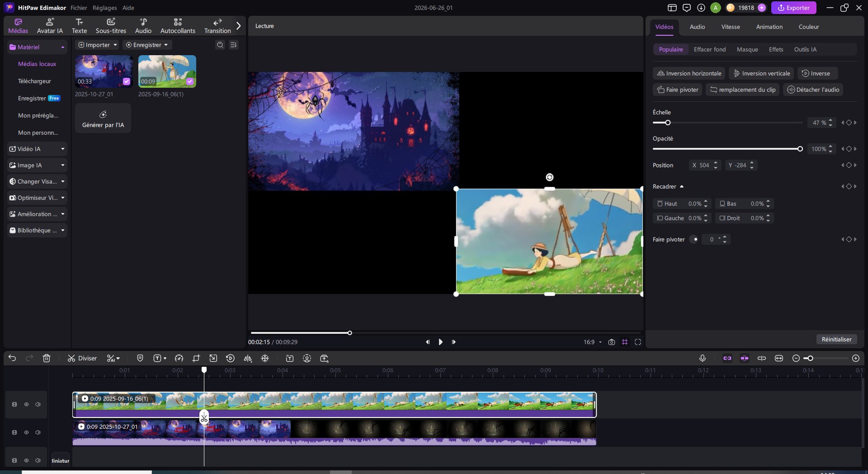The width and height of the screenshot is (868, 474).
Task: Open the layout switcher icon in title bar
Action: (672, 8)
